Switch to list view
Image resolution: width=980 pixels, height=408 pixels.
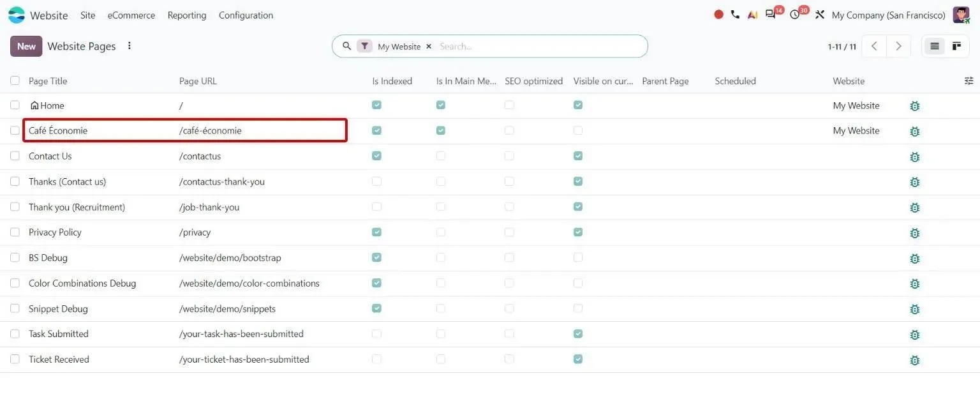[x=935, y=46]
